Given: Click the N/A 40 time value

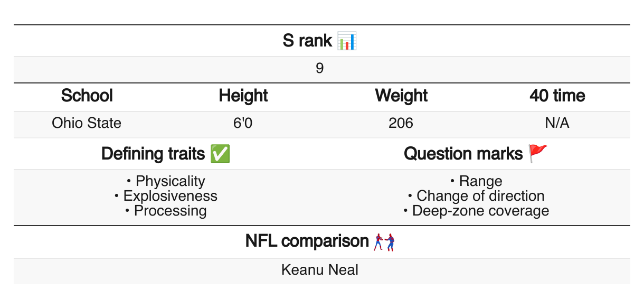Looking at the screenshot, I should point(557,123).
